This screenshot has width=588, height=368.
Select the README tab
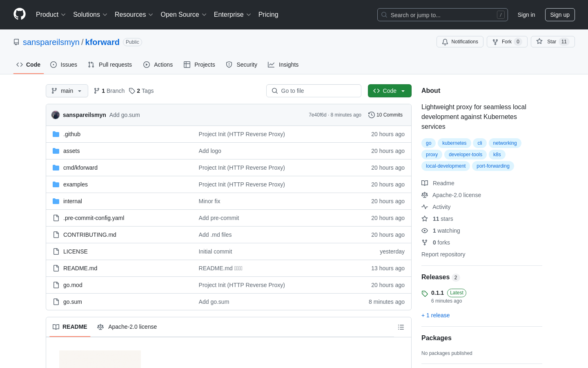(x=70, y=327)
